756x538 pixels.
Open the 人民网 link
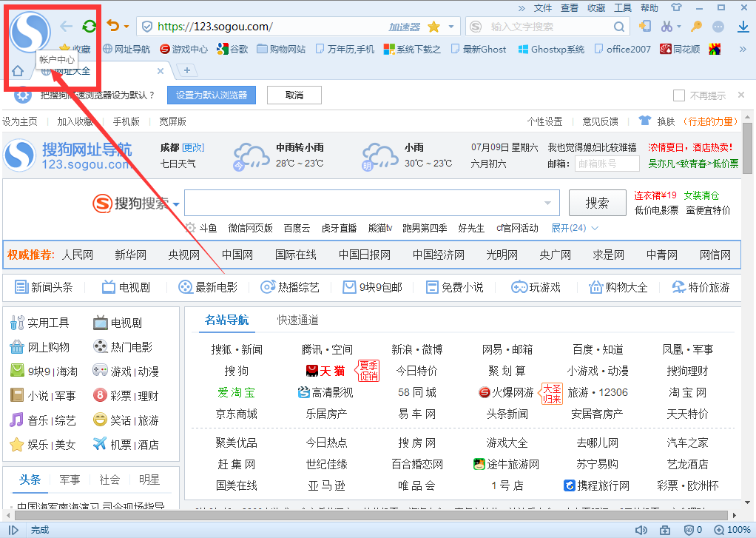(78, 255)
